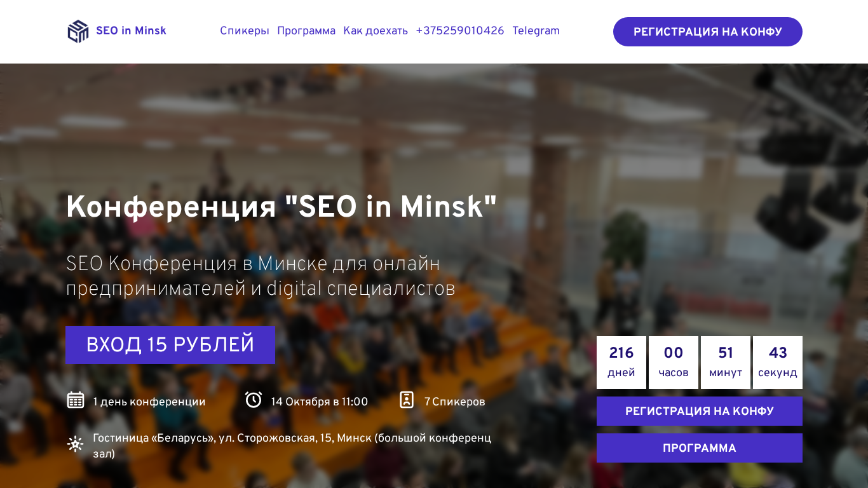
Task: Call the number +375259010426
Action: (460, 31)
